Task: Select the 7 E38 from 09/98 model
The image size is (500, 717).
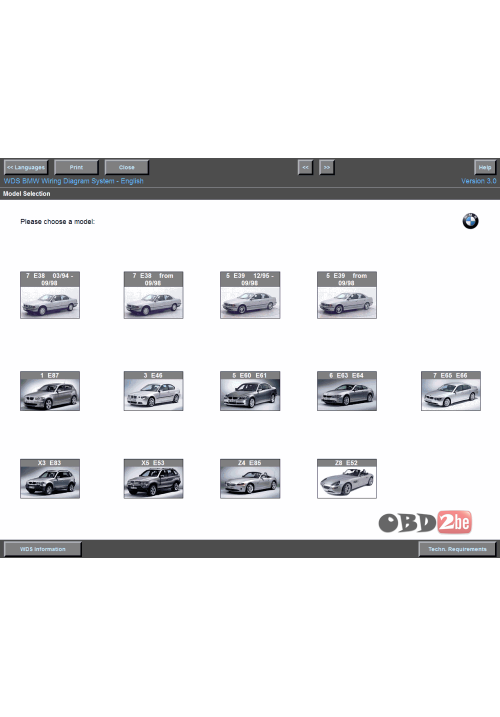Action: tap(153, 295)
